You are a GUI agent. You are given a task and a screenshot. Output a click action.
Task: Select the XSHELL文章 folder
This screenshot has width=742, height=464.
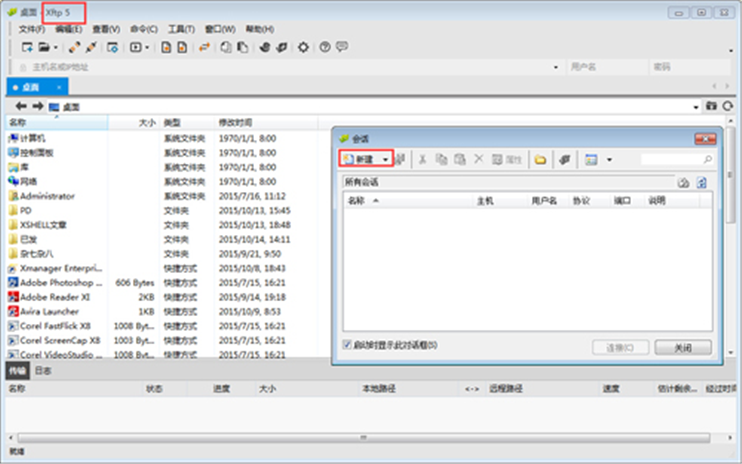pos(38,225)
